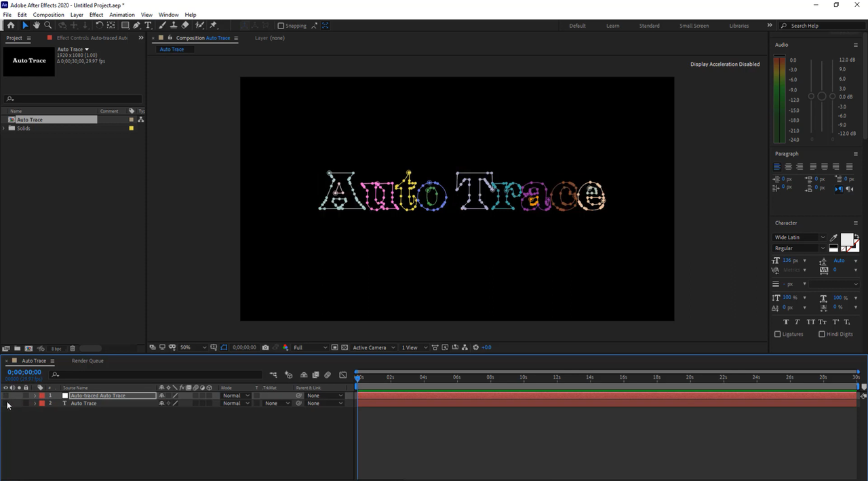Open the magnification 50% dropdown
This screenshot has width=868, height=481.
point(193,347)
